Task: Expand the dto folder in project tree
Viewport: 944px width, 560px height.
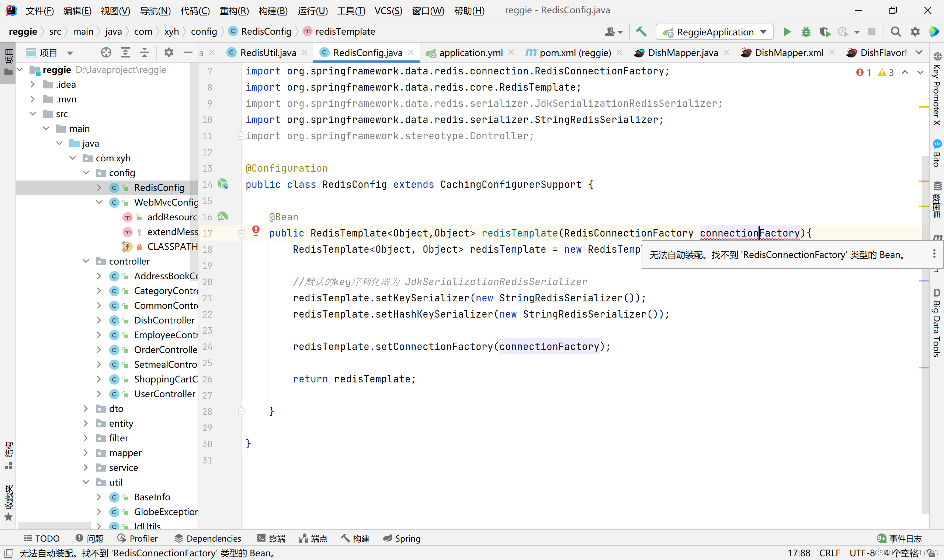Action: [x=86, y=409]
